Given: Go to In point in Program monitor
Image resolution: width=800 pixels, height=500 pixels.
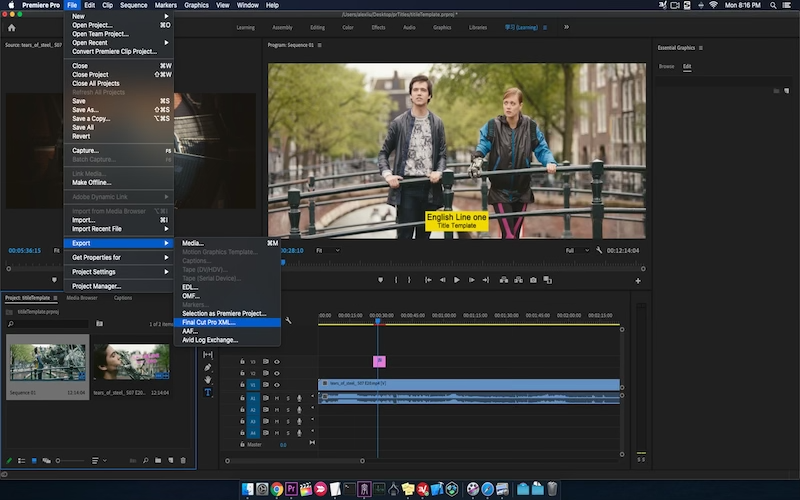Looking at the screenshot, I should pyautogui.click(x=428, y=280).
